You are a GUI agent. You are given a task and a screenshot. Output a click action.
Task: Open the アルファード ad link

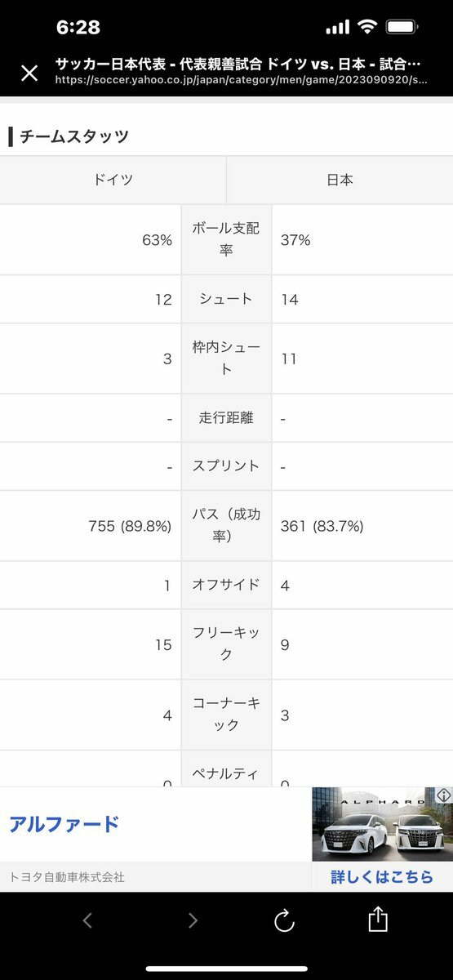point(64,824)
